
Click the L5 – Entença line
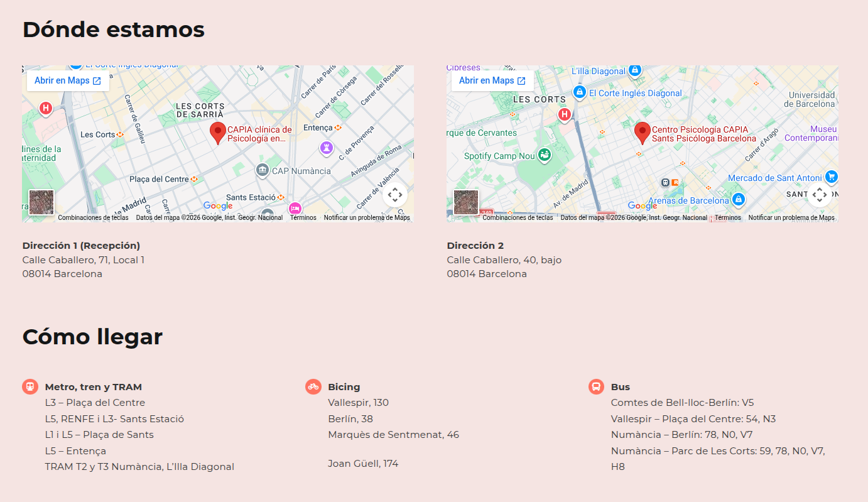75,451
